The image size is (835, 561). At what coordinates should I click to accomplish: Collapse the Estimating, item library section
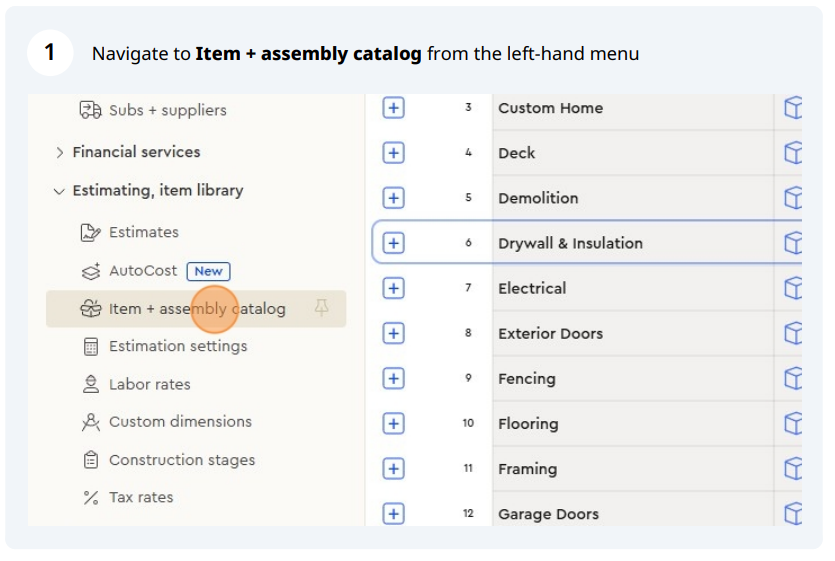coord(59,191)
